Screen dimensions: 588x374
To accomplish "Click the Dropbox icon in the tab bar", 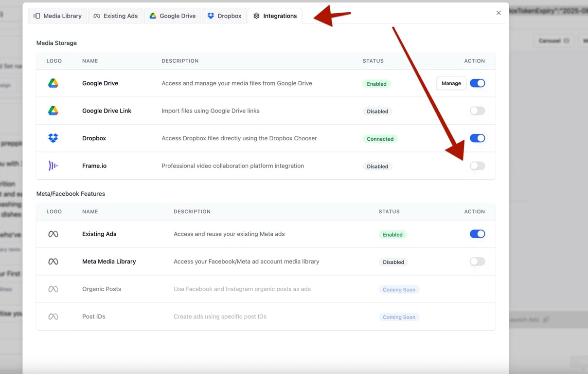I will pyautogui.click(x=211, y=16).
